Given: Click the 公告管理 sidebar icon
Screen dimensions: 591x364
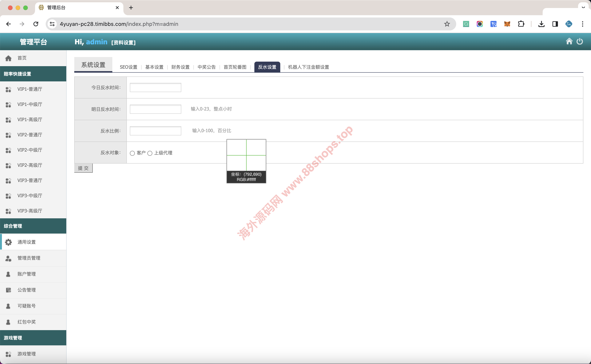Looking at the screenshot, I should pyautogui.click(x=8, y=290).
